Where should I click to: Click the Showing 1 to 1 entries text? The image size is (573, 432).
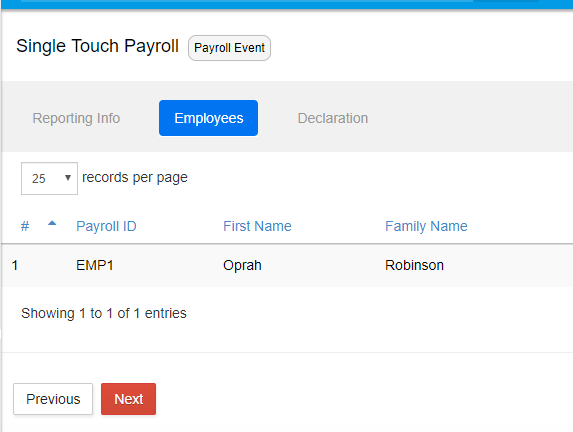[x=104, y=314]
